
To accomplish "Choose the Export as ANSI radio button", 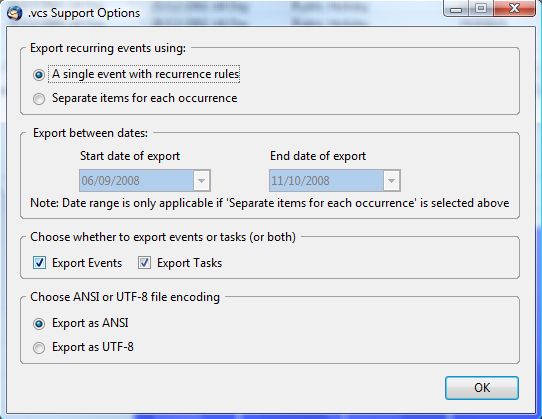I will tap(39, 324).
